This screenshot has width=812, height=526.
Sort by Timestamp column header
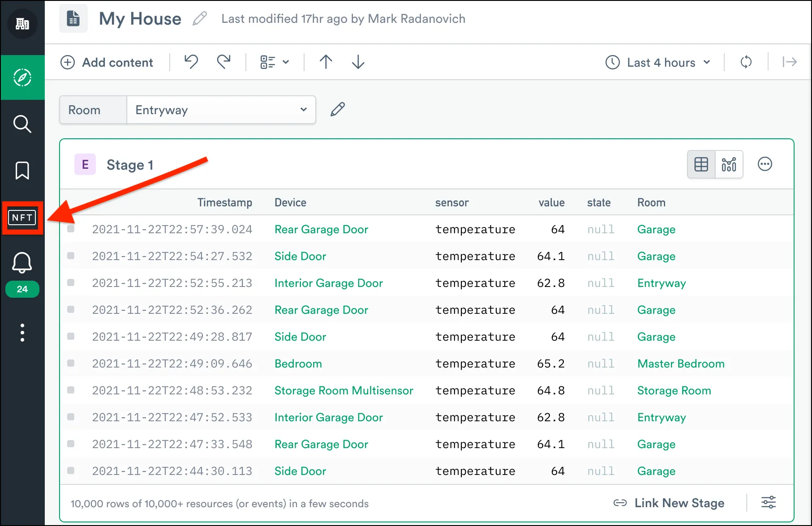pyautogui.click(x=225, y=203)
